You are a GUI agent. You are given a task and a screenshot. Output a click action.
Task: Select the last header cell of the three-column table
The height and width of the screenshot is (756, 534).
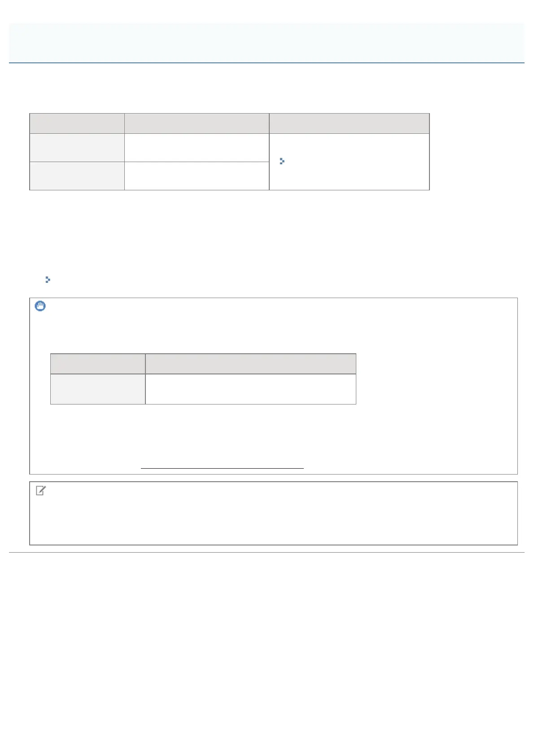coord(349,123)
